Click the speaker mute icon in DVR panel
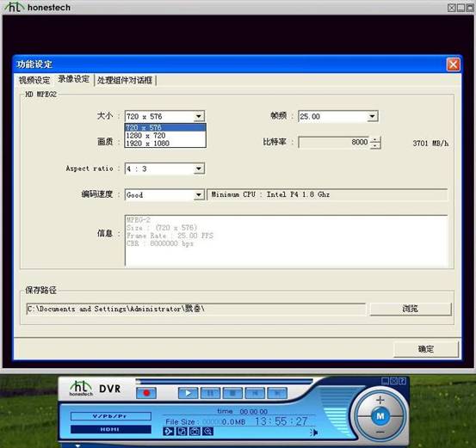This screenshot has height=448, width=476. pyautogui.click(x=314, y=433)
